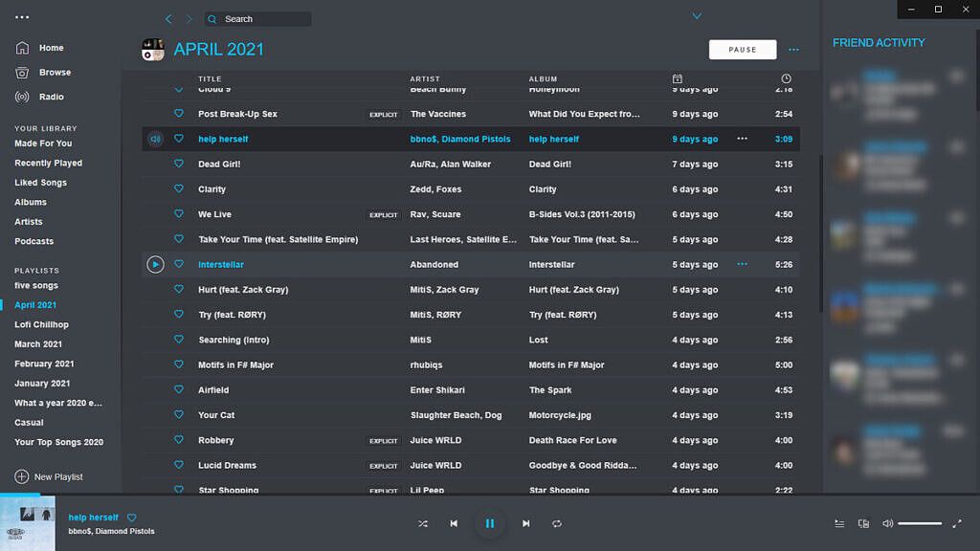The height and width of the screenshot is (551, 980).
Task: Open playlist options next to PAUSE
Action: (x=793, y=50)
